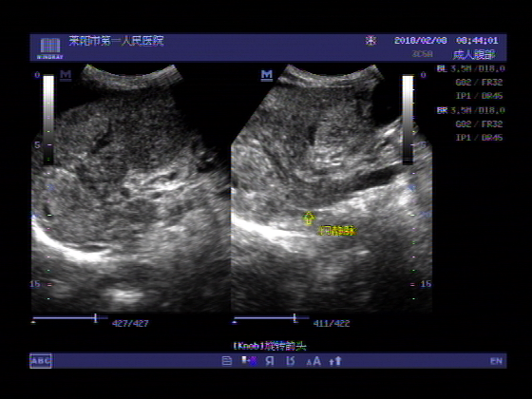Screen dimensions: 532x399
Task: Click the Mindray logo icon
Action: [50, 48]
